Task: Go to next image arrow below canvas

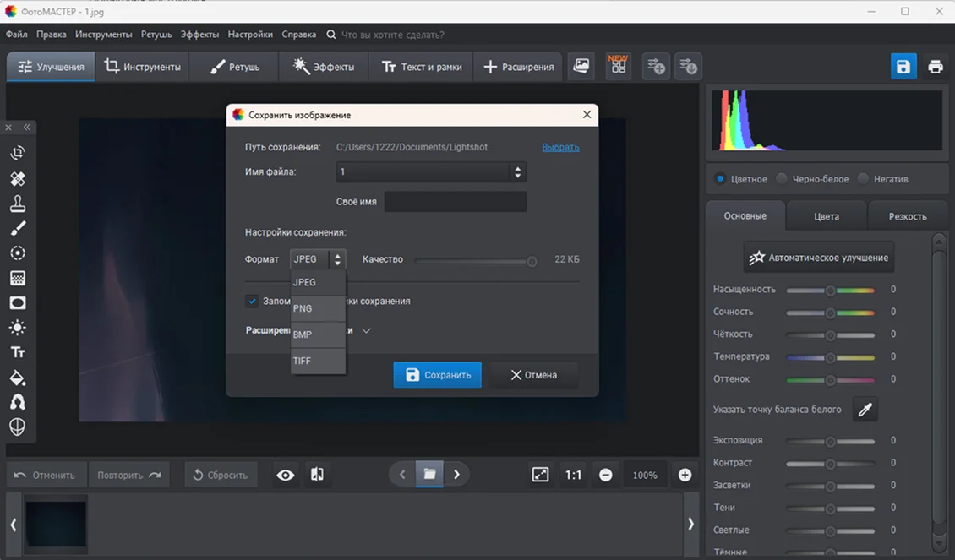Action: (456, 474)
